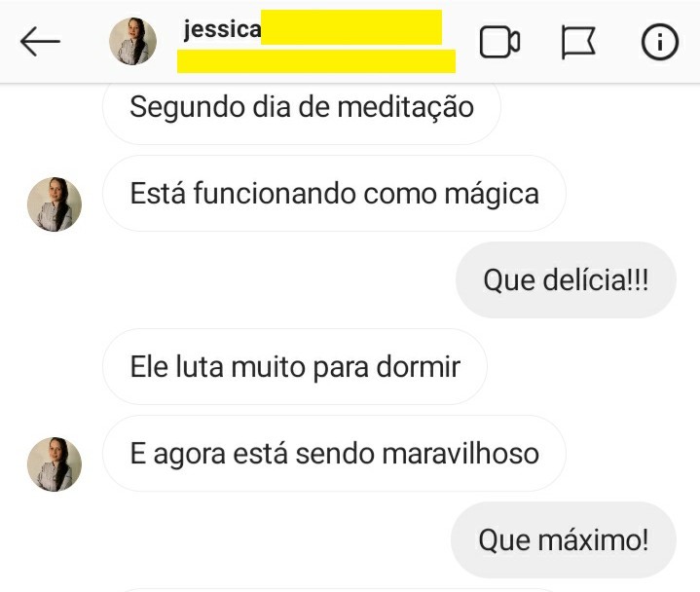Open conversation info details icon
Viewport: 700px width, 592px height.
click(660, 42)
